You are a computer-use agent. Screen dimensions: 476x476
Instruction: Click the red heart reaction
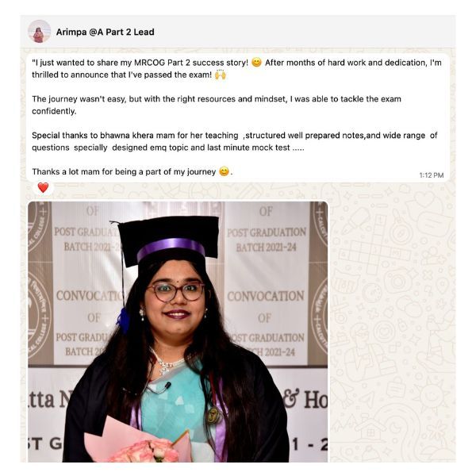43,187
